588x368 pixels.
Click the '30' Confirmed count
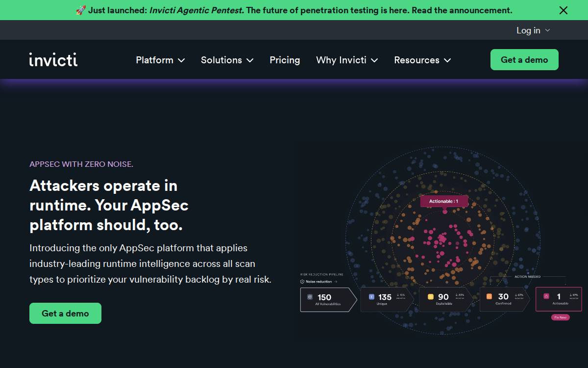coord(503,297)
